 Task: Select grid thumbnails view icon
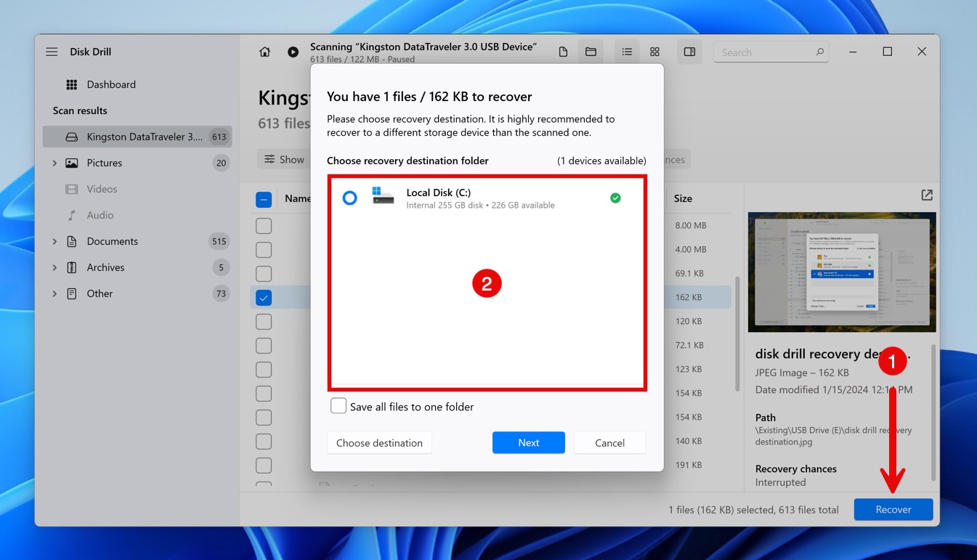654,52
